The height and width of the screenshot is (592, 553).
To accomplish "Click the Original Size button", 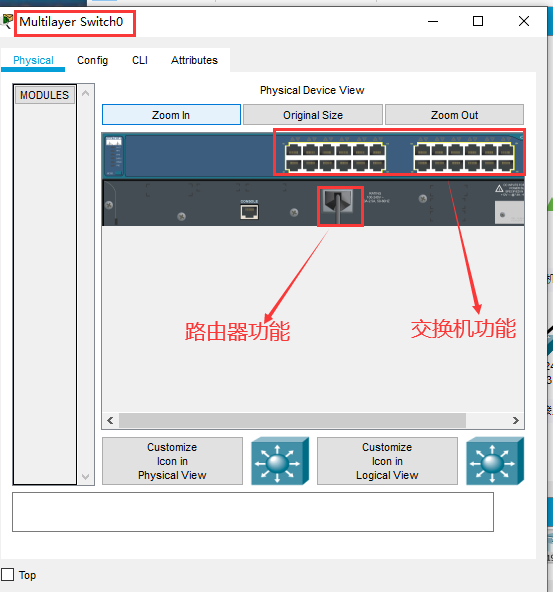I will (313, 115).
